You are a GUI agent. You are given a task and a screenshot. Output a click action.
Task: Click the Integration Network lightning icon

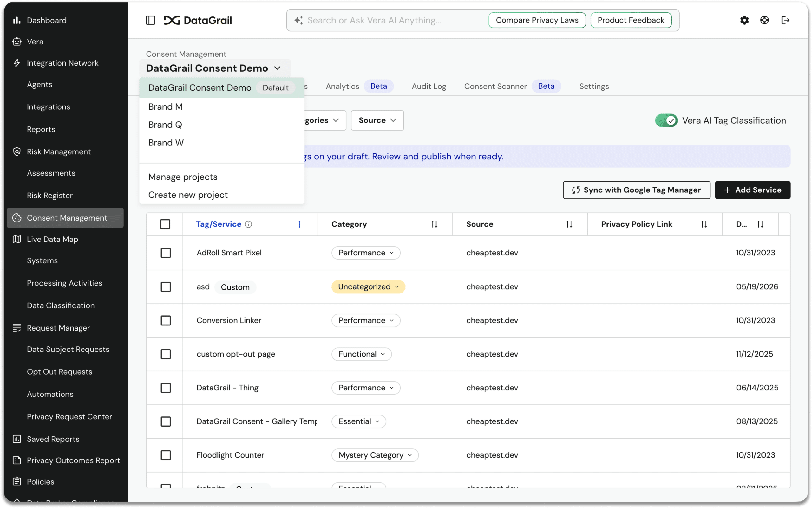(x=17, y=63)
